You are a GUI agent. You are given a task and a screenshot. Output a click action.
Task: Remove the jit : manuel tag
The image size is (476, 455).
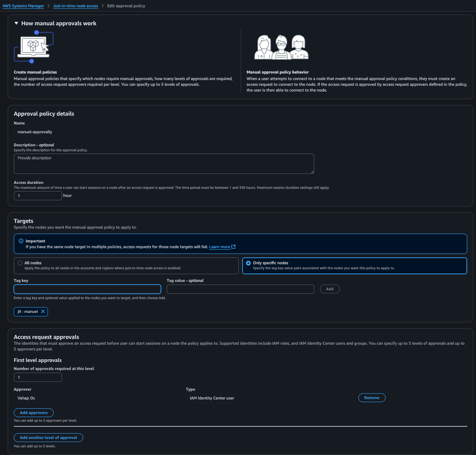click(43, 311)
